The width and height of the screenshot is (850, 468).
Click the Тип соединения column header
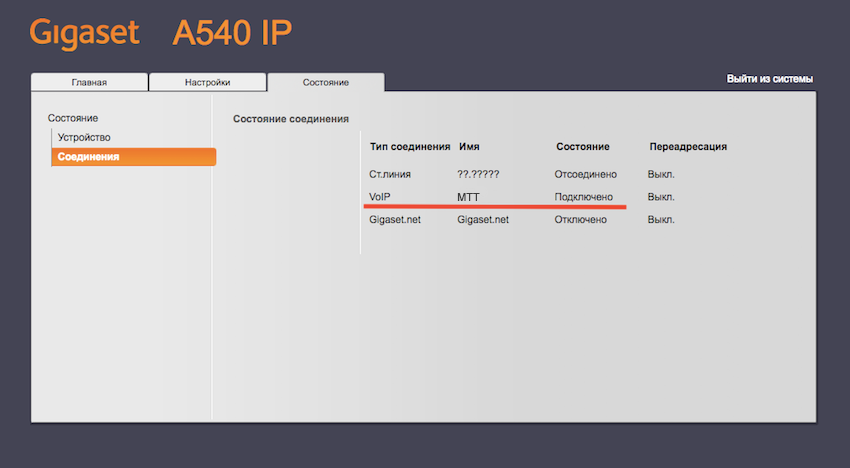(410, 147)
